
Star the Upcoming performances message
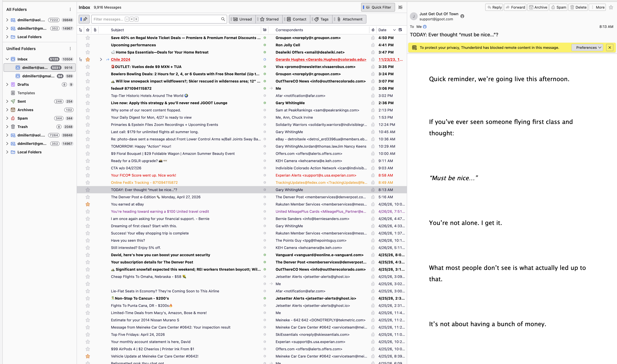tap(88, 45)
